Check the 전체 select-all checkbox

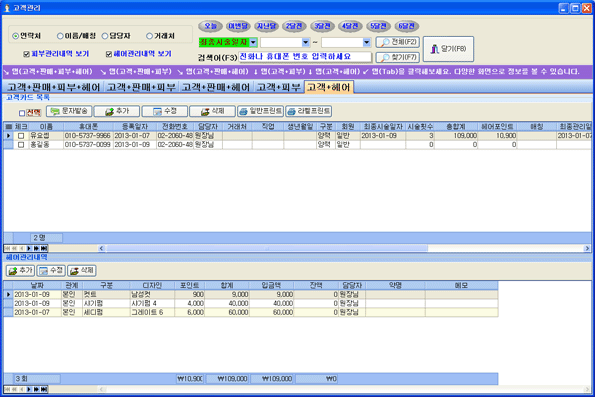pos(22,113)
